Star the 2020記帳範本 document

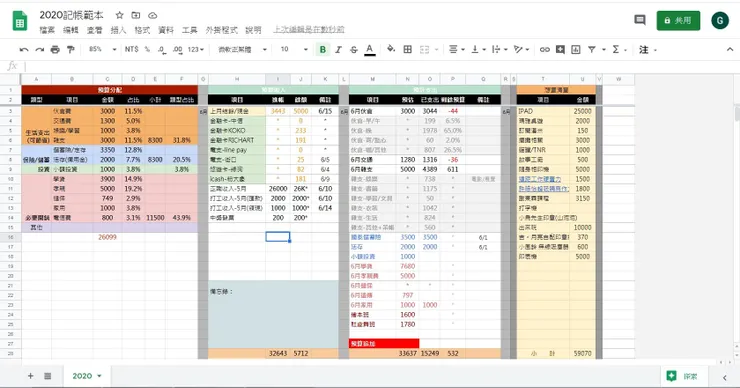[119, 16]
